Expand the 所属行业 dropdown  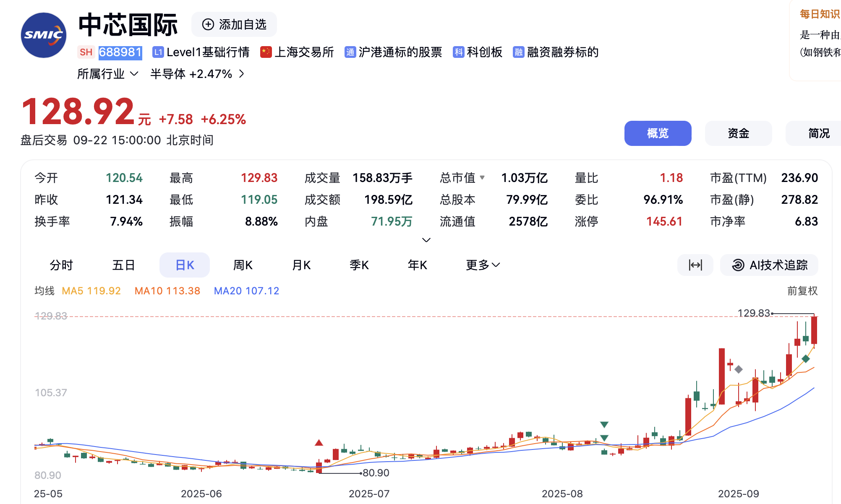[x=108, y=74]
